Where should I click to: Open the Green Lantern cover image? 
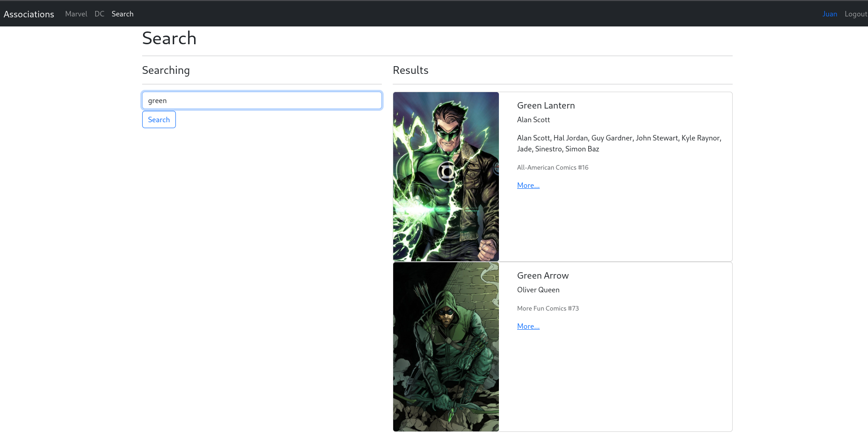[446, 176]
